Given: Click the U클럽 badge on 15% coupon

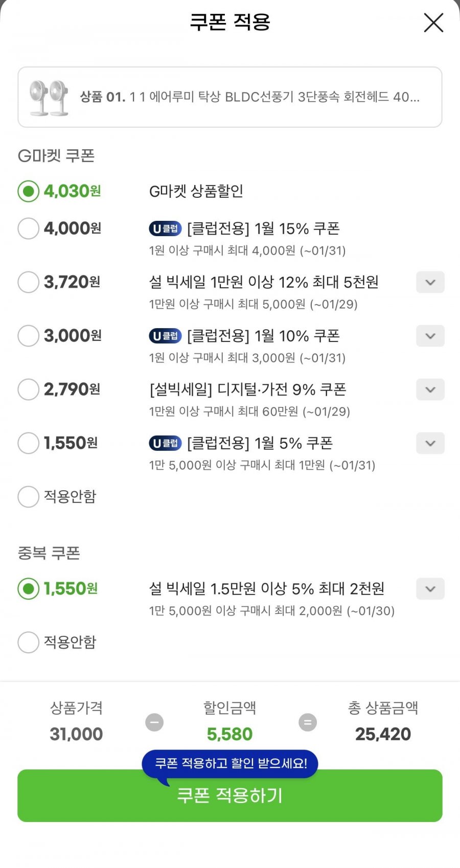Looking at the screenshot, I should (x=165, y=229).
